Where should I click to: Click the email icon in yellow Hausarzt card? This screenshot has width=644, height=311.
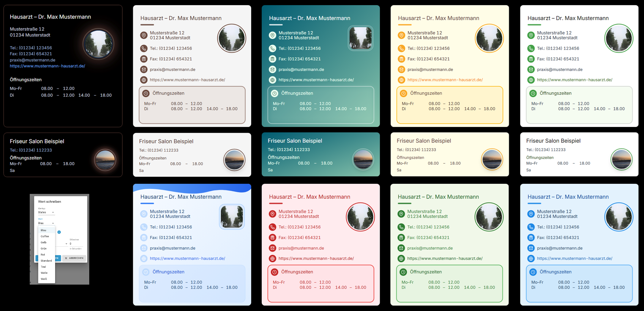[x=401, y=69]
